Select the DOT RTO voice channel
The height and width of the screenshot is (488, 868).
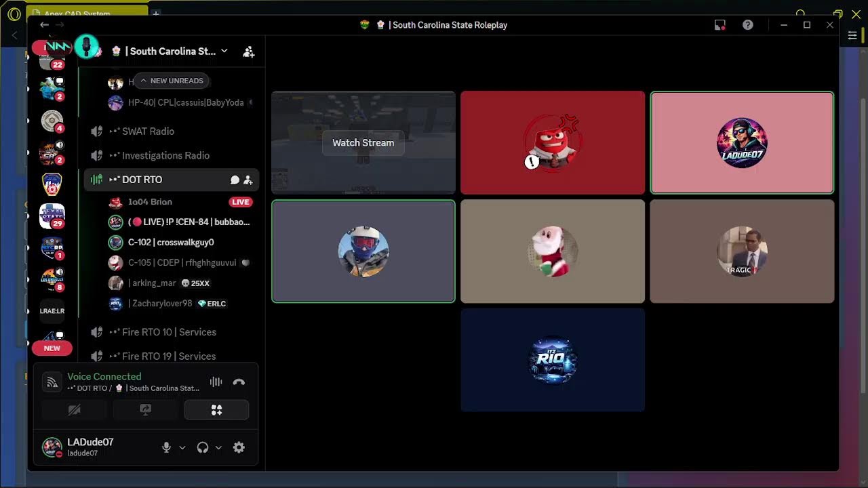tap(142, 180)
